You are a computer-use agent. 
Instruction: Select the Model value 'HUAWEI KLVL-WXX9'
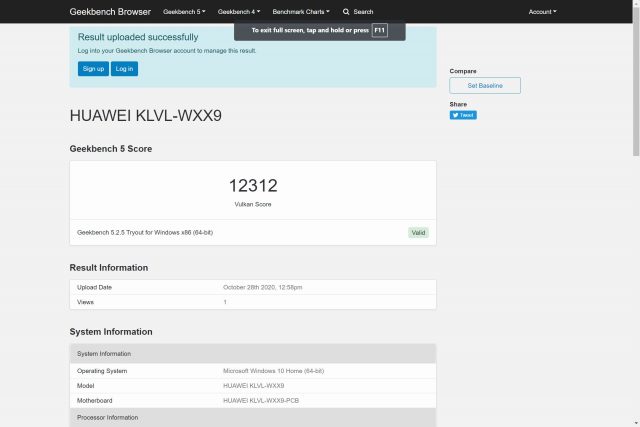[253, 386]
